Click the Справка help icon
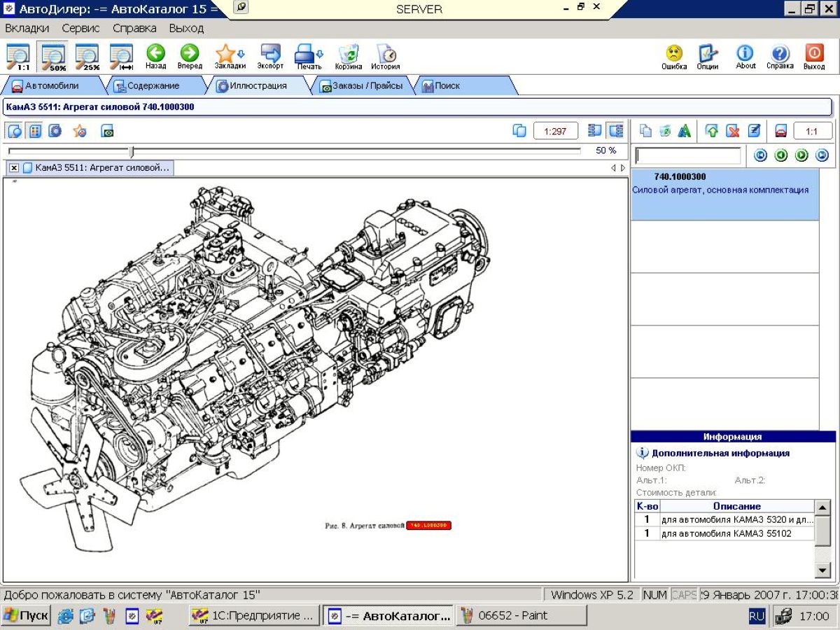This screenshot has height=630, width=840. (x=780, y=54)
